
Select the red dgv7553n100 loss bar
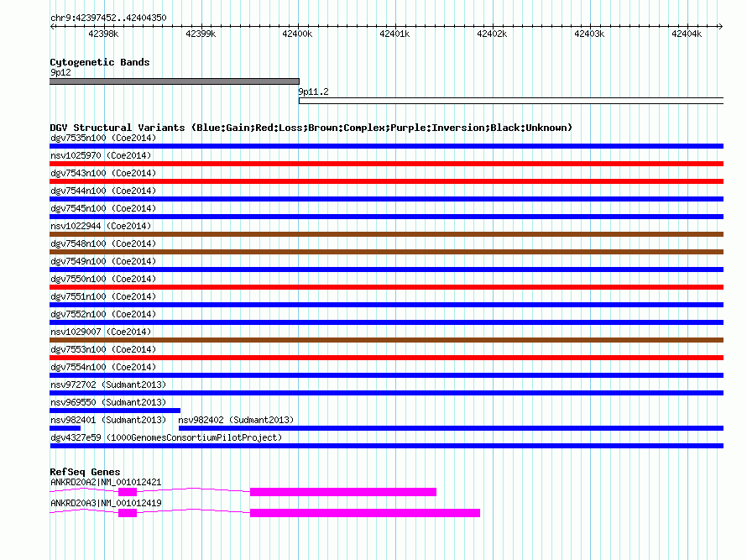pyautogui.click(x=386, y=358)
